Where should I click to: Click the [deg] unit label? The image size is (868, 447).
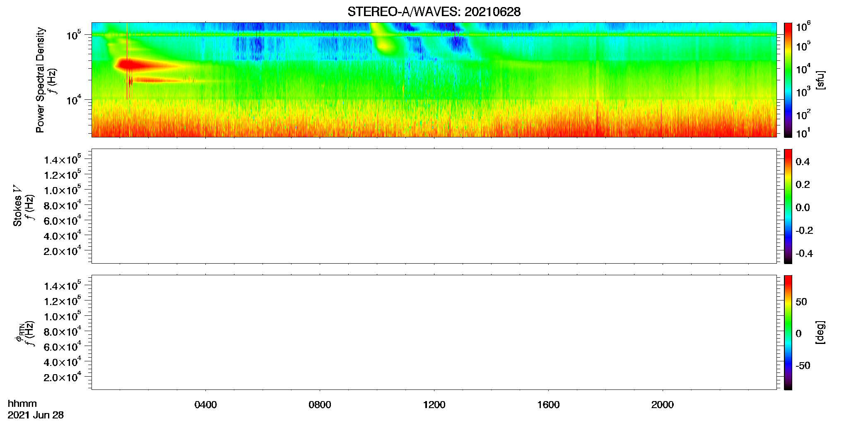tap(820, 332)
